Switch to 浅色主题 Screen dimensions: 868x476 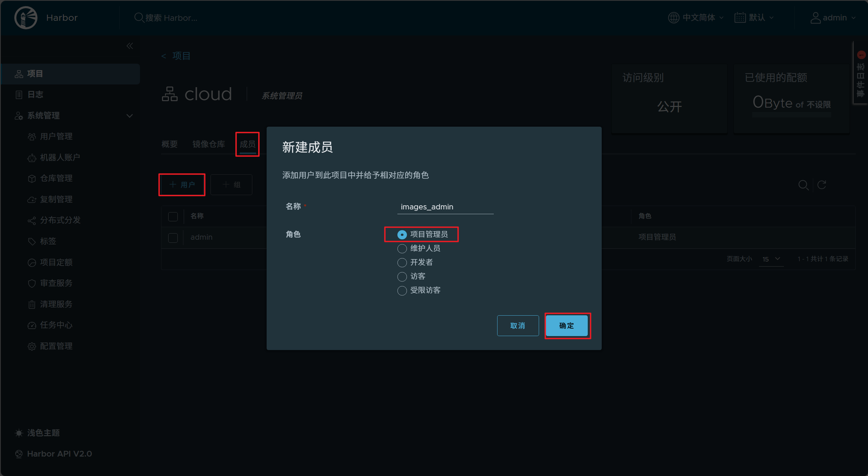coord(44,433)
